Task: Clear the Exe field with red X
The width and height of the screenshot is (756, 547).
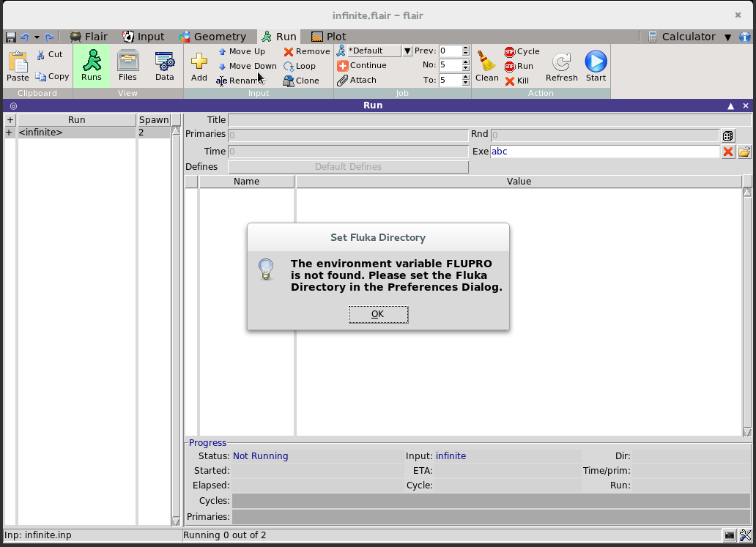Action: pos(728,152)
